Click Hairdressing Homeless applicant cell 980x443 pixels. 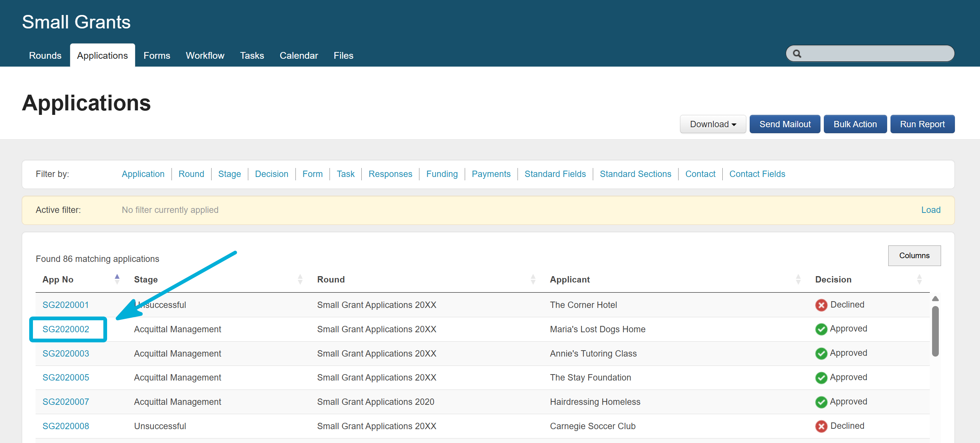tap(595, 402)
